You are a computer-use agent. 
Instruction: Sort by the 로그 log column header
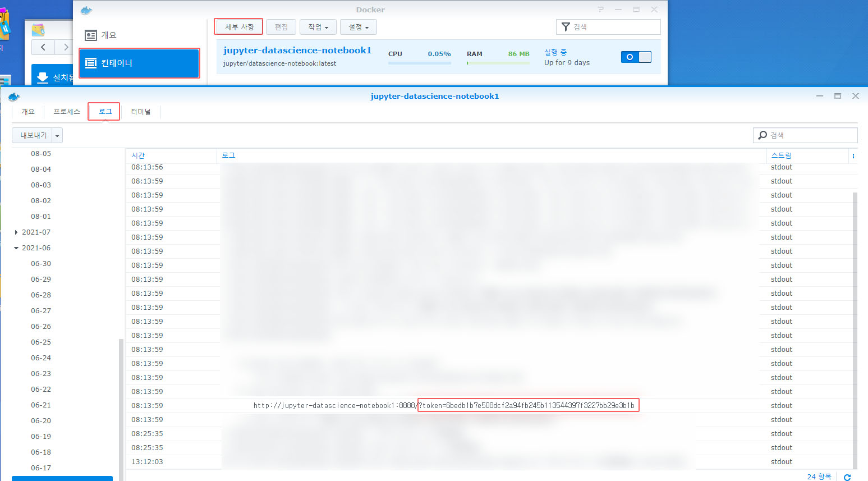coord(492,155)
